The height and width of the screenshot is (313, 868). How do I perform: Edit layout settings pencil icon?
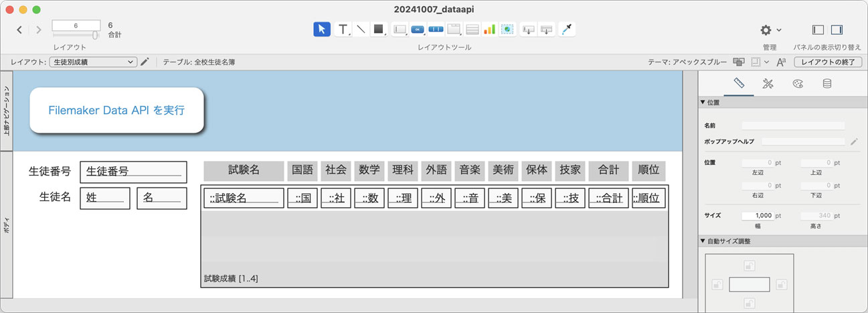pyautogui.click(x=145, y=62)
